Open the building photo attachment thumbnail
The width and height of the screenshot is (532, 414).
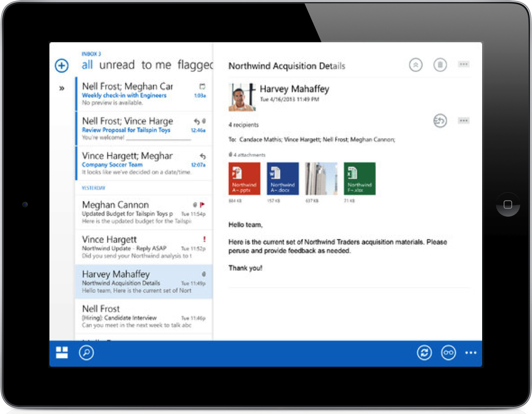[x=321, y=179]
